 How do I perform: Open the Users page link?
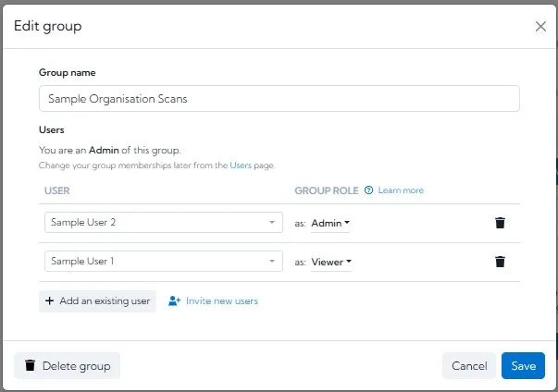[x=241, y=165]
